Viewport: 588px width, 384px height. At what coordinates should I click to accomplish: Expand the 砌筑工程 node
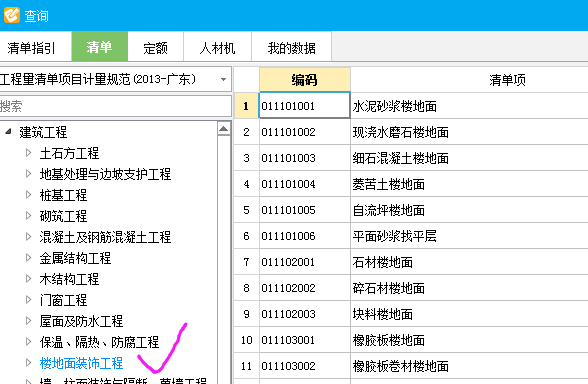[x=28, y=216]
